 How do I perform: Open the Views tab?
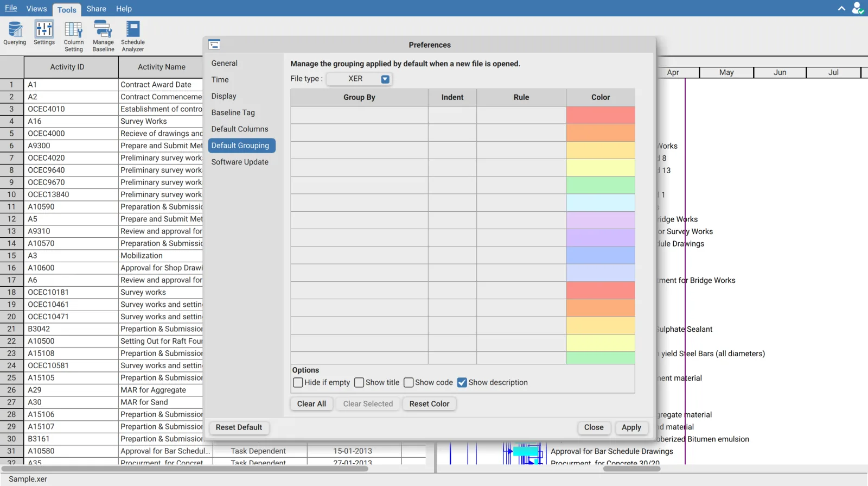coord(36,9)
